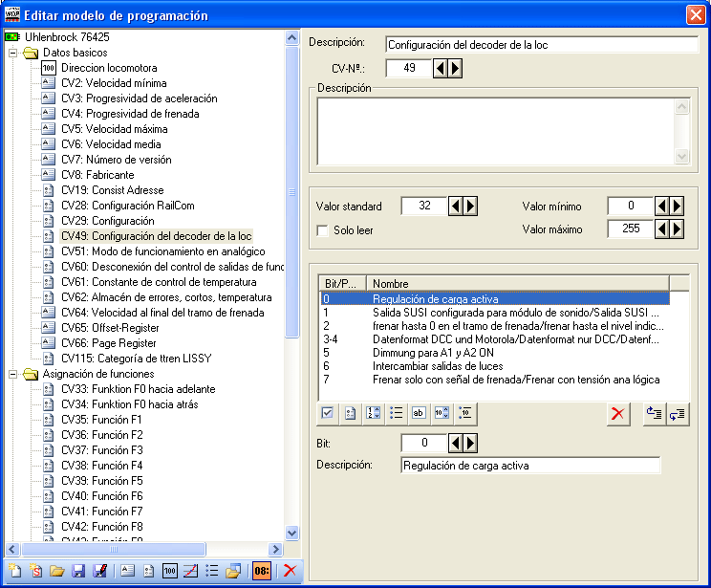Increase the Valor máximo value

677,229
